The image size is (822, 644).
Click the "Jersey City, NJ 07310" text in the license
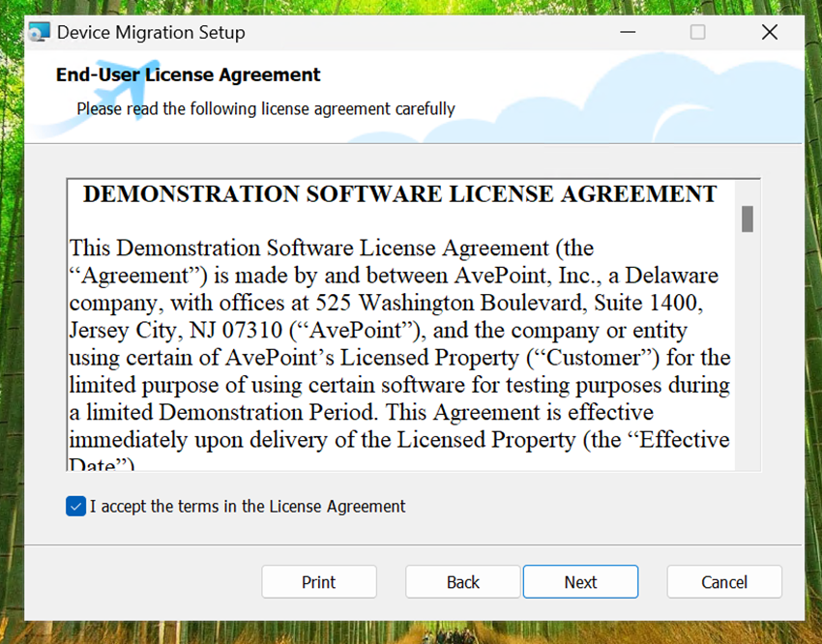pyautogui.click(x=176, y=330)
